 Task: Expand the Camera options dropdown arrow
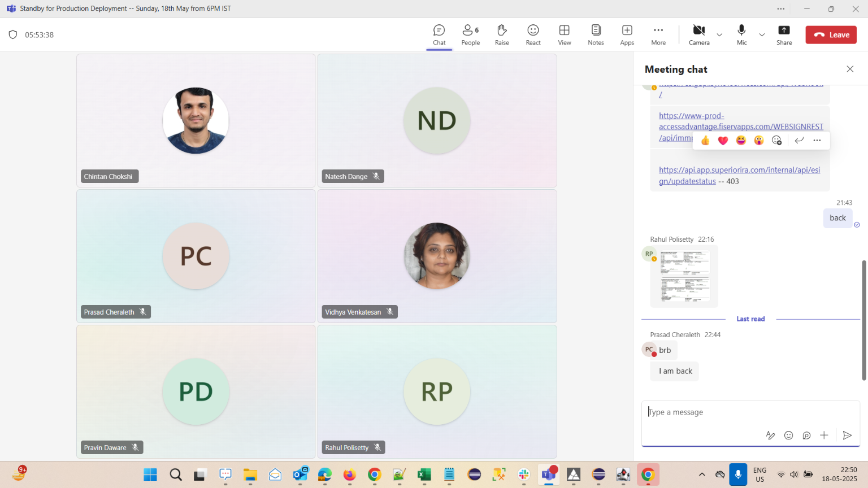(719, 35)
